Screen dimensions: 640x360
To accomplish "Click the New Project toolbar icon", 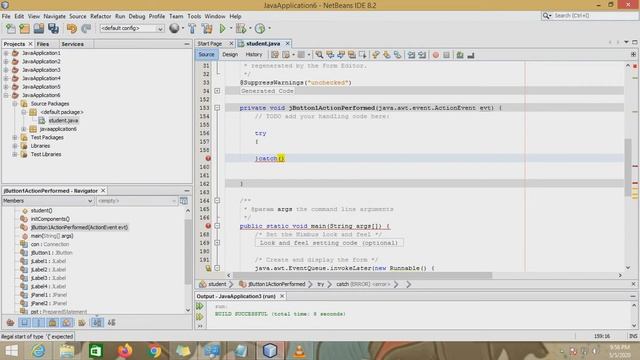I will (x=24, y=28).
